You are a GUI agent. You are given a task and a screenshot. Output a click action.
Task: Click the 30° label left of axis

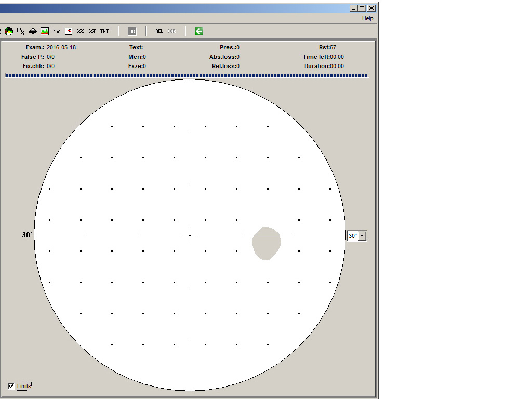point(28,235)
